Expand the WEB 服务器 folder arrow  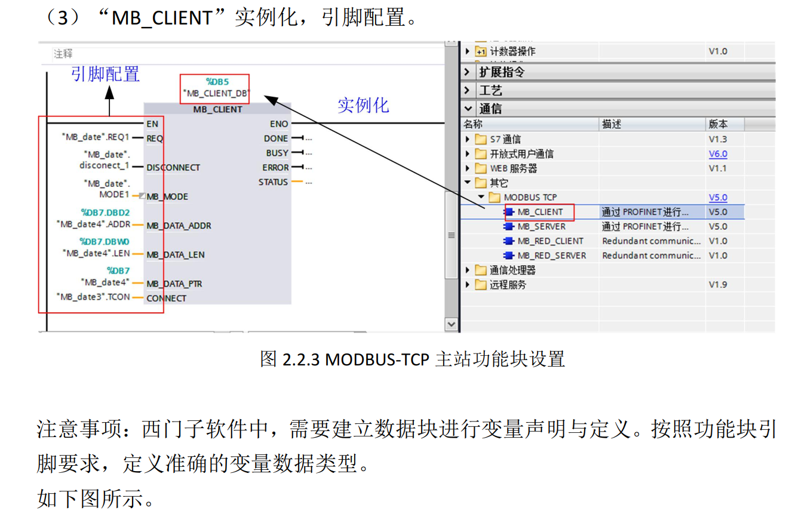468,168
